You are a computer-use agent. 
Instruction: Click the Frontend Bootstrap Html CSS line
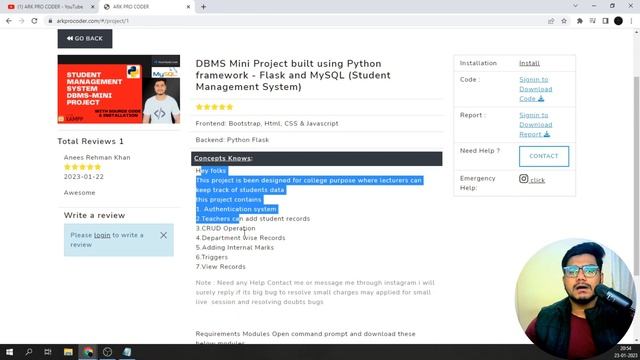click(267, 123)
